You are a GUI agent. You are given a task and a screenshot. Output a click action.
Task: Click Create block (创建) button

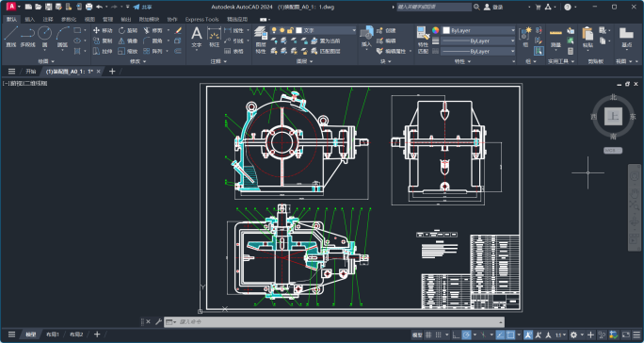pos(386,30)
